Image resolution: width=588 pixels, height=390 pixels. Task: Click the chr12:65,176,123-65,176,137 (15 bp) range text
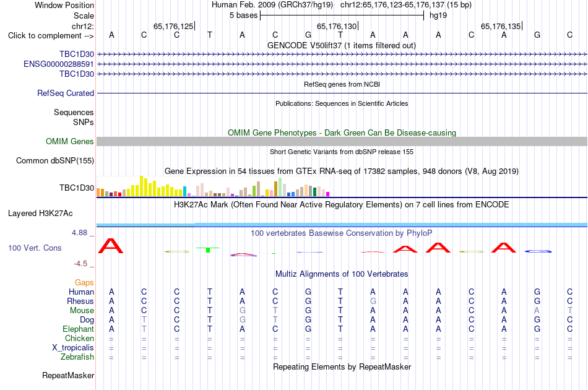tap(406, 5)
